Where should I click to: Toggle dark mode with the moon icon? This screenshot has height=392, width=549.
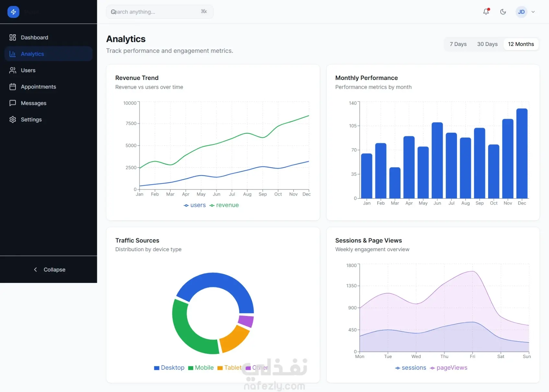pyautogui.click(x=503, y=12)
